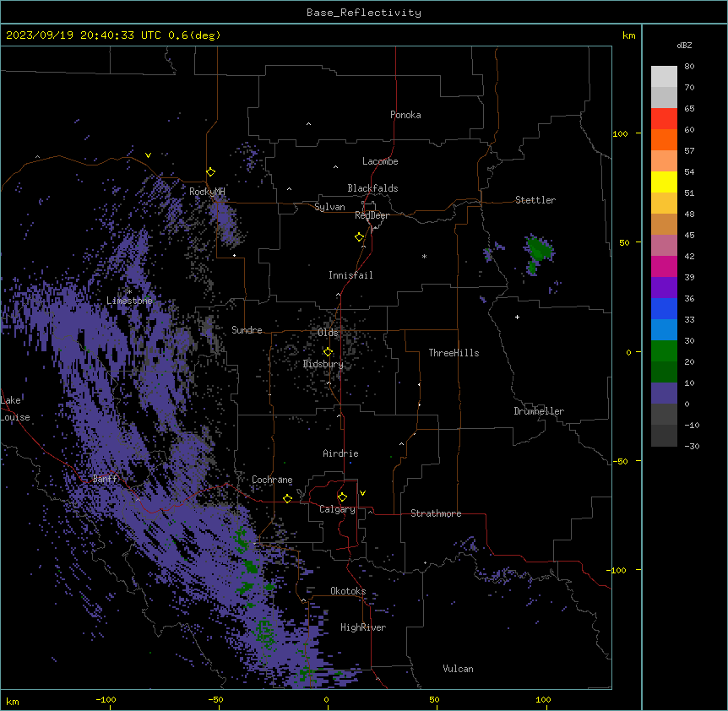Click the Blackfalds city label
The image size is (728, 711).
[x=372, y=188]
